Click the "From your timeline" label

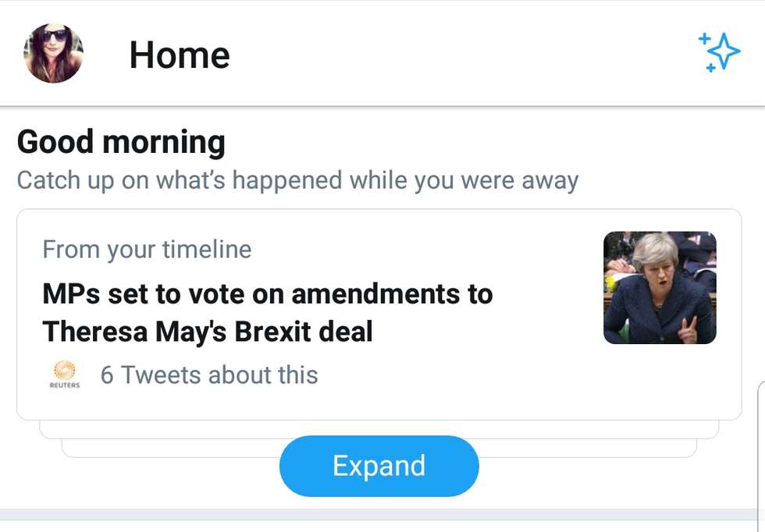(x=147, y=250)
